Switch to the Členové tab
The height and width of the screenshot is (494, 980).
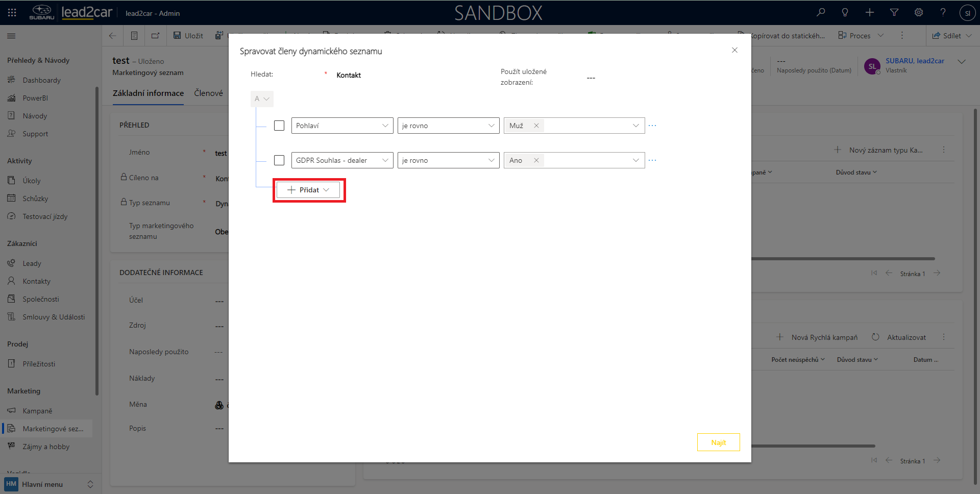click(x=208, y=93)
